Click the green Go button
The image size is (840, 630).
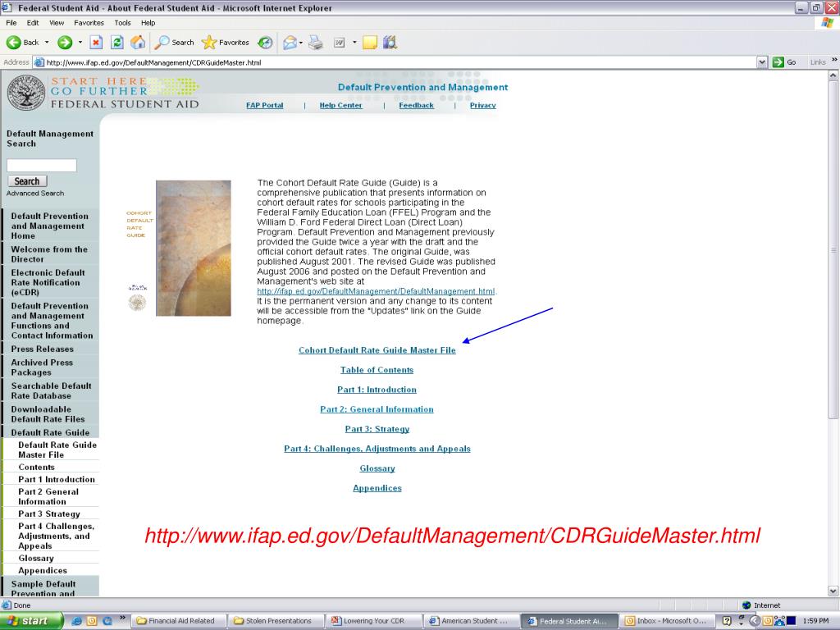784,62
